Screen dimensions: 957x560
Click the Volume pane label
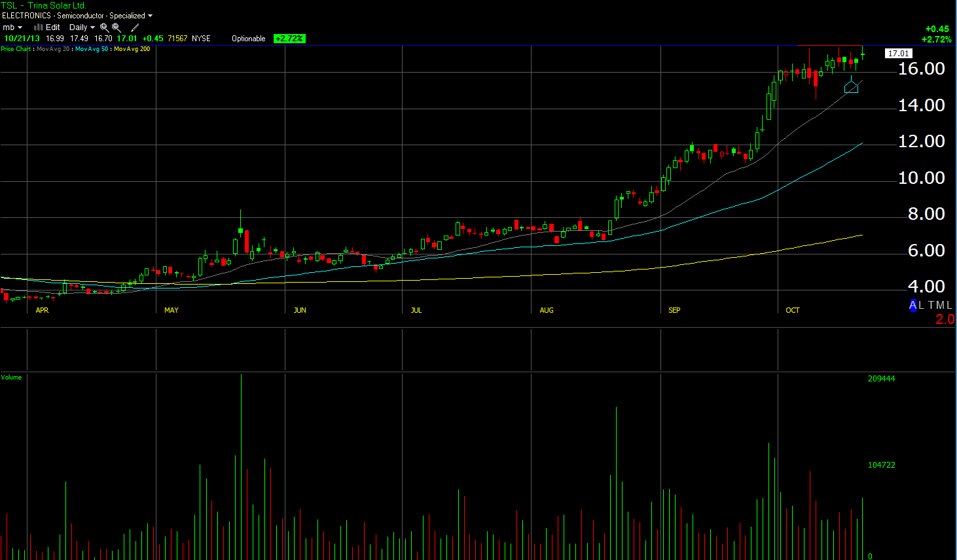click(x=11, y=377)
